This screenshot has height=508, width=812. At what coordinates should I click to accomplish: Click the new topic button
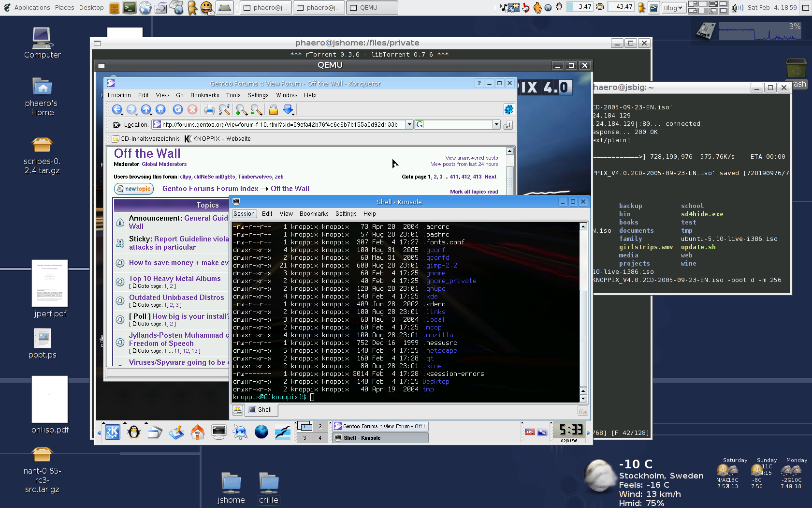134,189
